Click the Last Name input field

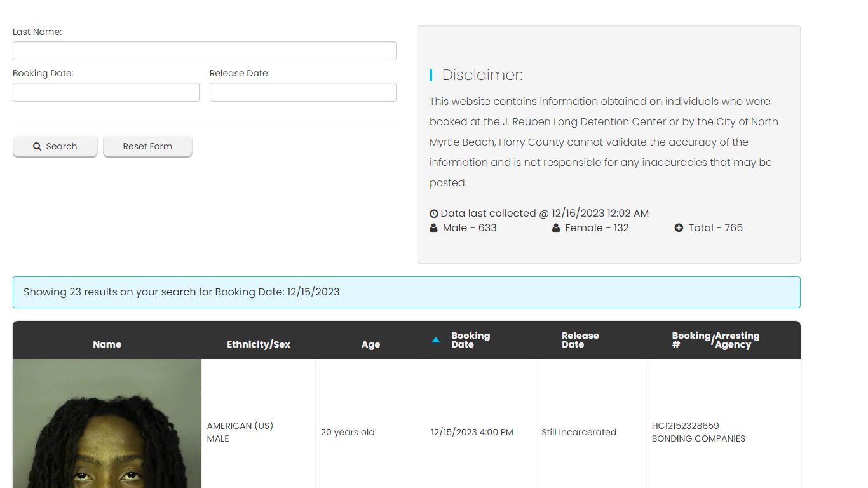(x=205, y=51)
